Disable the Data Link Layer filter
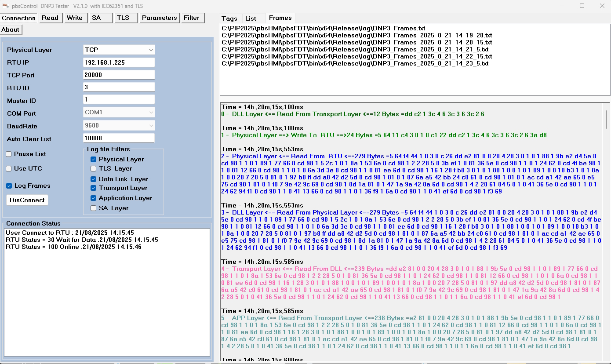611x364 pixels. (93, 179)
